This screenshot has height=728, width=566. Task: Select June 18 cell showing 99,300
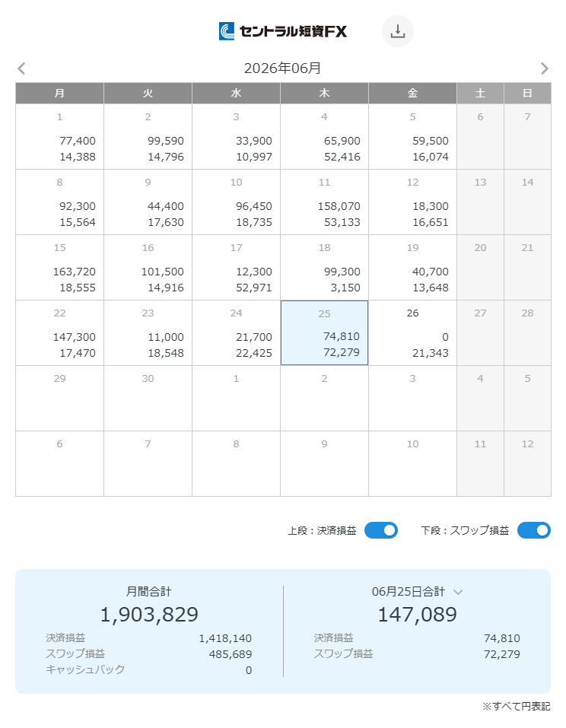tap(325, 268)
